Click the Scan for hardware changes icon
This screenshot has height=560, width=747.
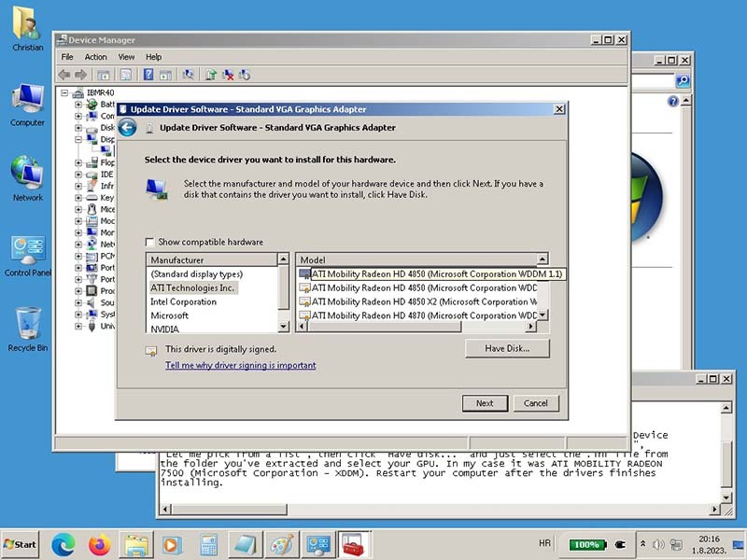click(x=189, y=75)
